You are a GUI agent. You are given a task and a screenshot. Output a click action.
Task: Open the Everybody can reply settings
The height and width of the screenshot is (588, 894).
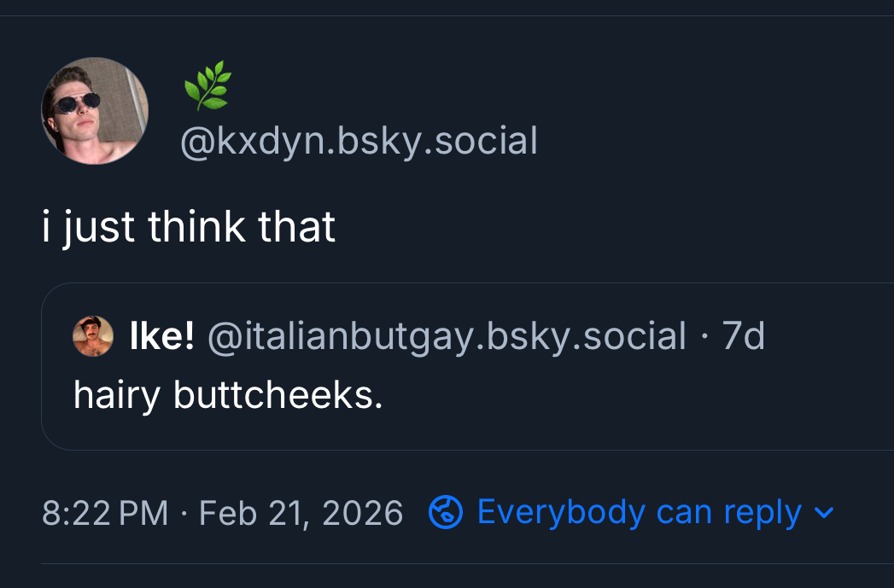[x=639, y=512]
